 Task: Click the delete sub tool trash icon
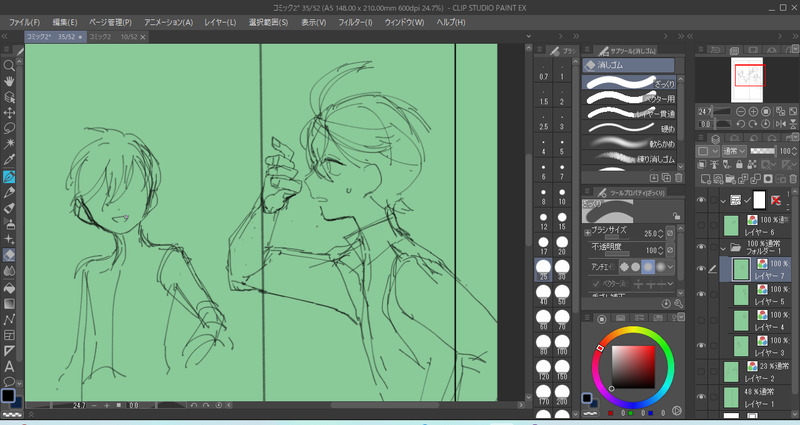pyautogui.click(x=679, y=178)
